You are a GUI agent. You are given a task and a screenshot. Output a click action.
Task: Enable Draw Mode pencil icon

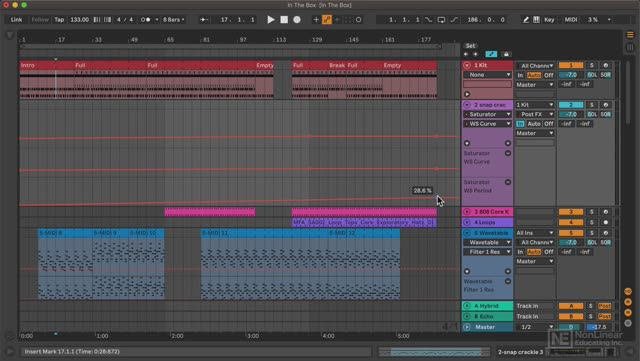(526, 20)
